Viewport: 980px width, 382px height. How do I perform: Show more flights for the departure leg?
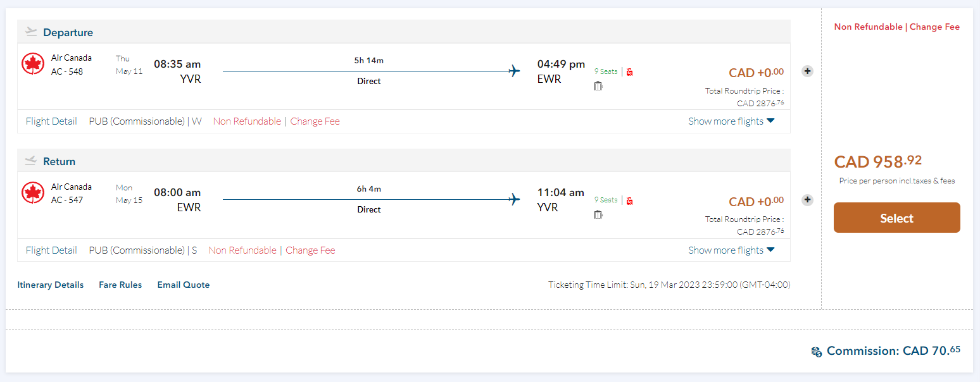pyautogui.click(x=731, y=121)
